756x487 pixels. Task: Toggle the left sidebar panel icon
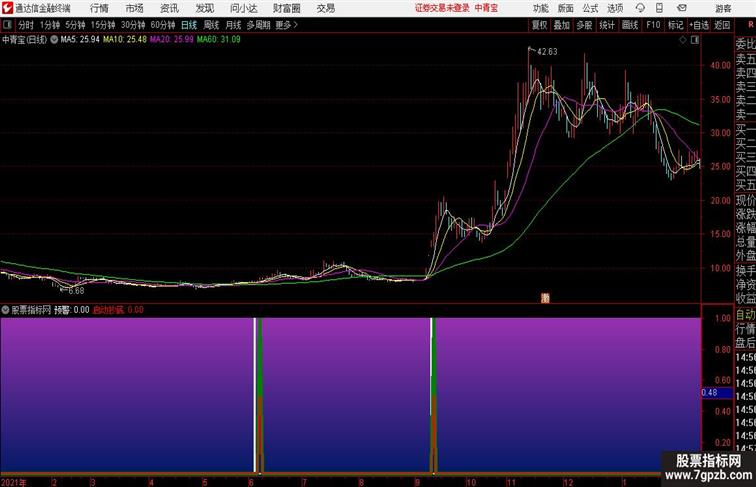point(7,25)
